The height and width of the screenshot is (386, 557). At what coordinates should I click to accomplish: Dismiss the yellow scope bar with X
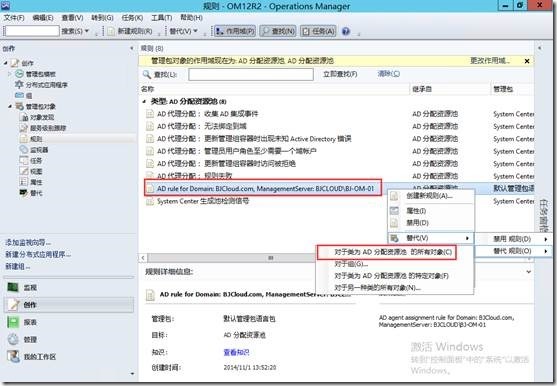(527, 61)
